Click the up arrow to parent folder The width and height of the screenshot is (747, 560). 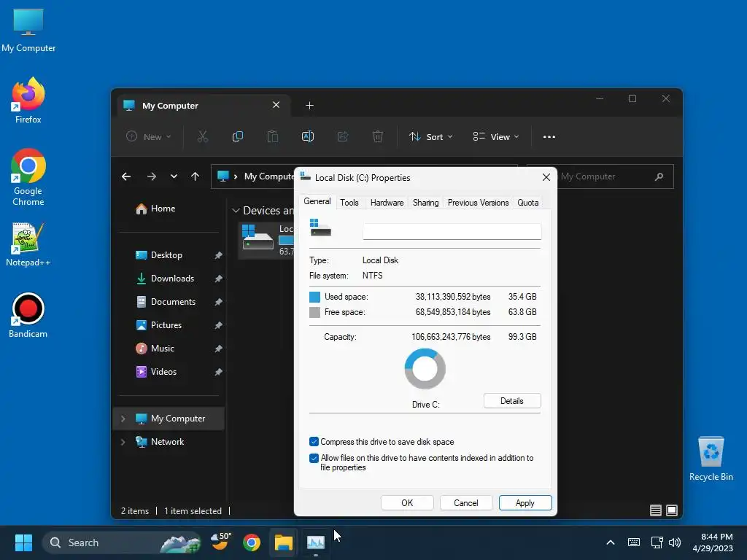point(195,176)
